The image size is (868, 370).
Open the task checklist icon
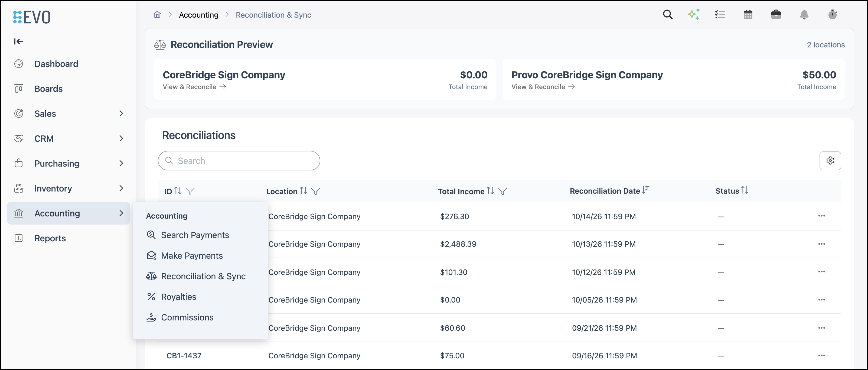tap(720, 14)
